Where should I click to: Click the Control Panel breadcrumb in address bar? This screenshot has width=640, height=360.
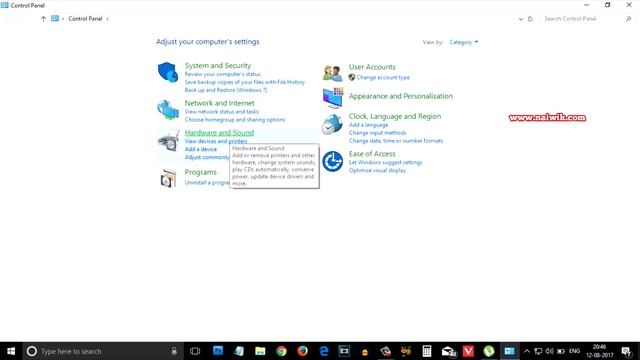85,19
